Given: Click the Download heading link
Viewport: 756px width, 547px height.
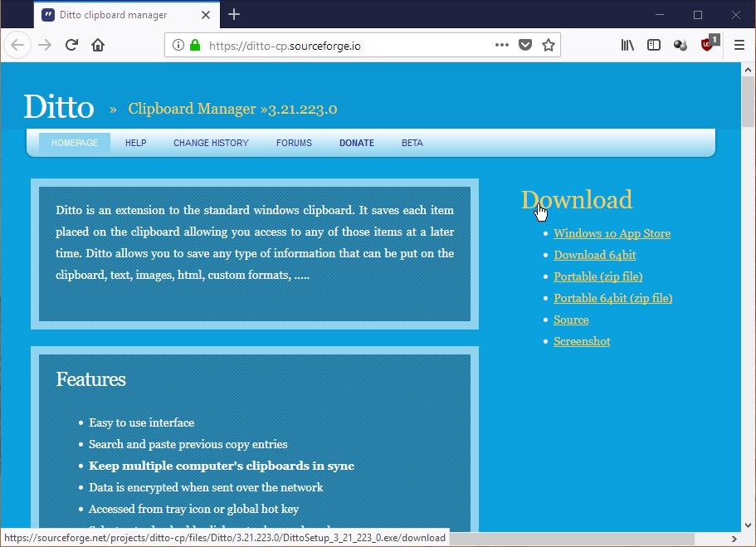Looking at the screenshot, I should [577, 200].
